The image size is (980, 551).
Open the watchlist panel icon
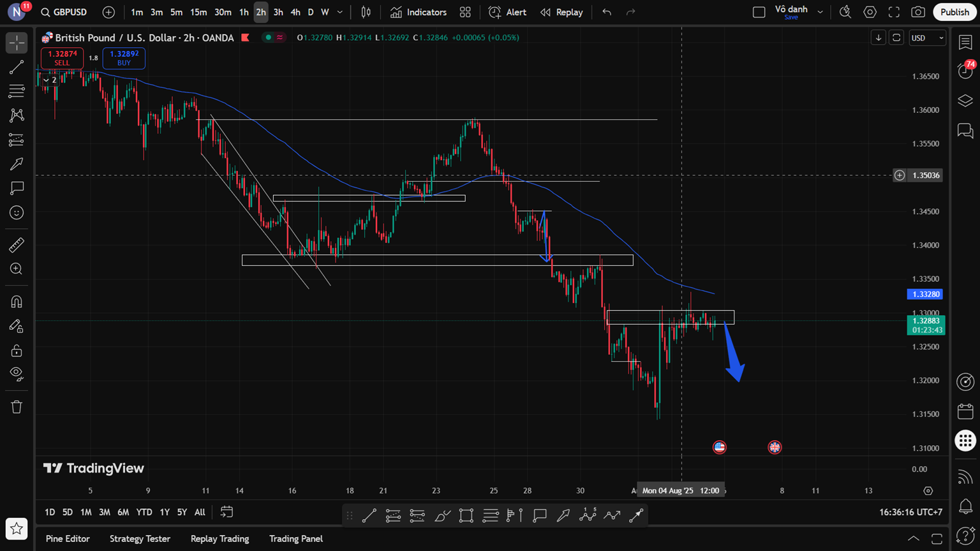click(965, 43)
